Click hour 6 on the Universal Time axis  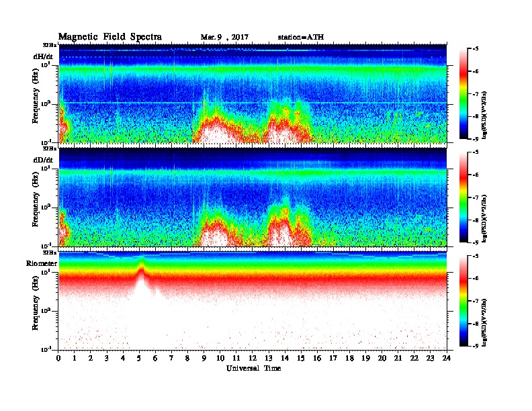[156, 359]
